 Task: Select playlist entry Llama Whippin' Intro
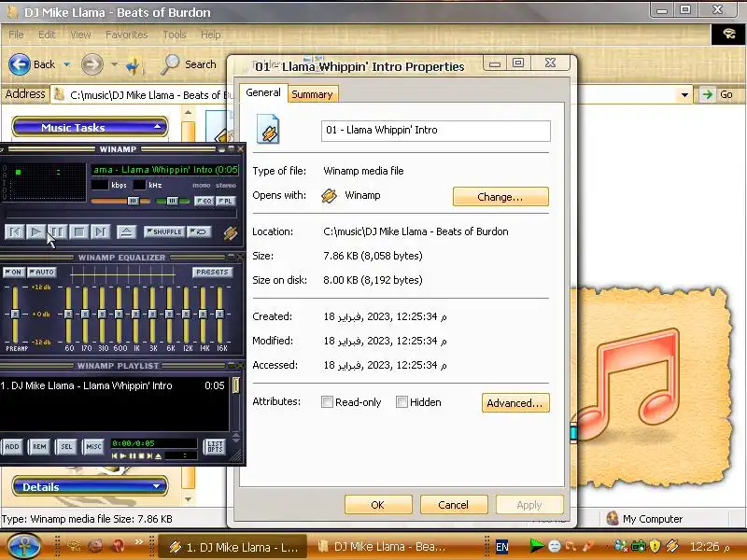113,385
